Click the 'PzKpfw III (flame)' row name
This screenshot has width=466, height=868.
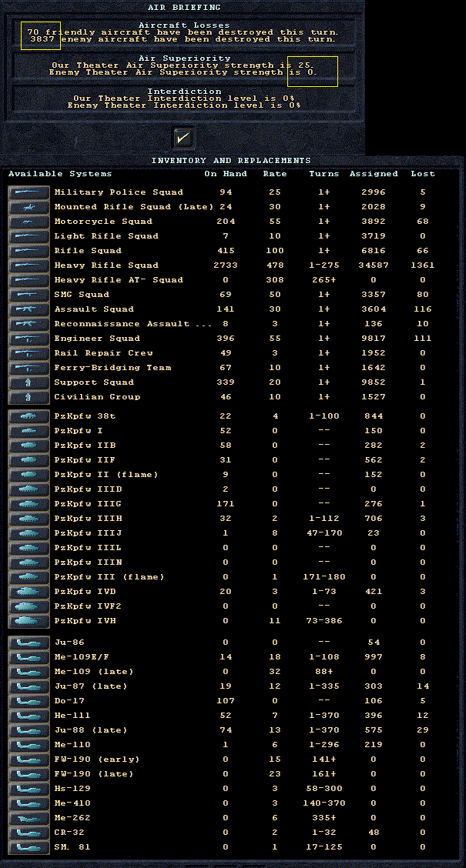tap(109, 577)
